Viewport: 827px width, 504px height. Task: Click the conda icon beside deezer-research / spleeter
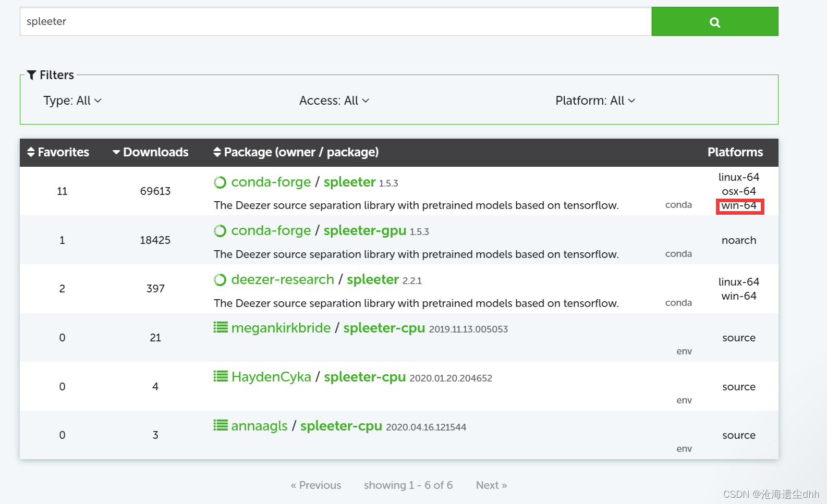coord(220,280)
